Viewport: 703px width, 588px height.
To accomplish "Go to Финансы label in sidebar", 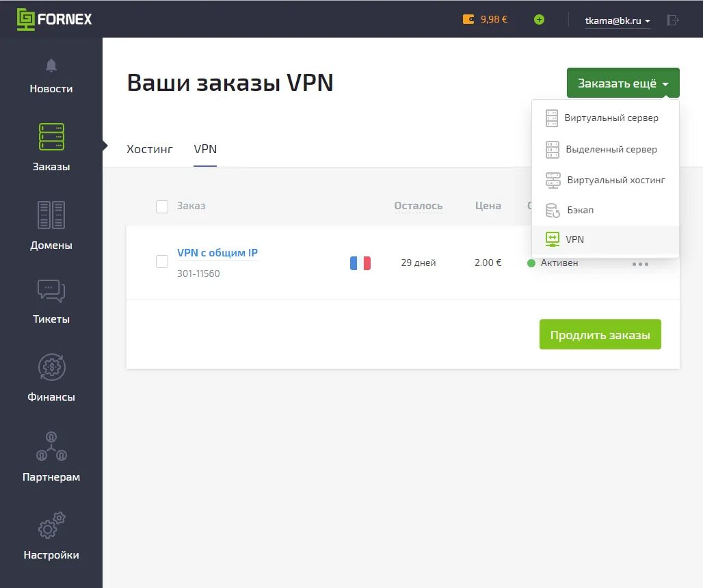I will point(51,397).
